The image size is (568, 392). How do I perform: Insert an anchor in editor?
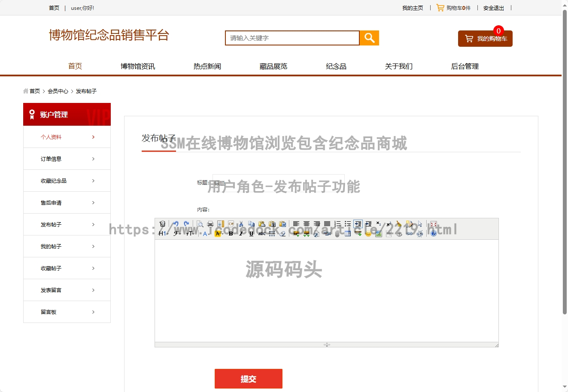click(x=399, y=234)
